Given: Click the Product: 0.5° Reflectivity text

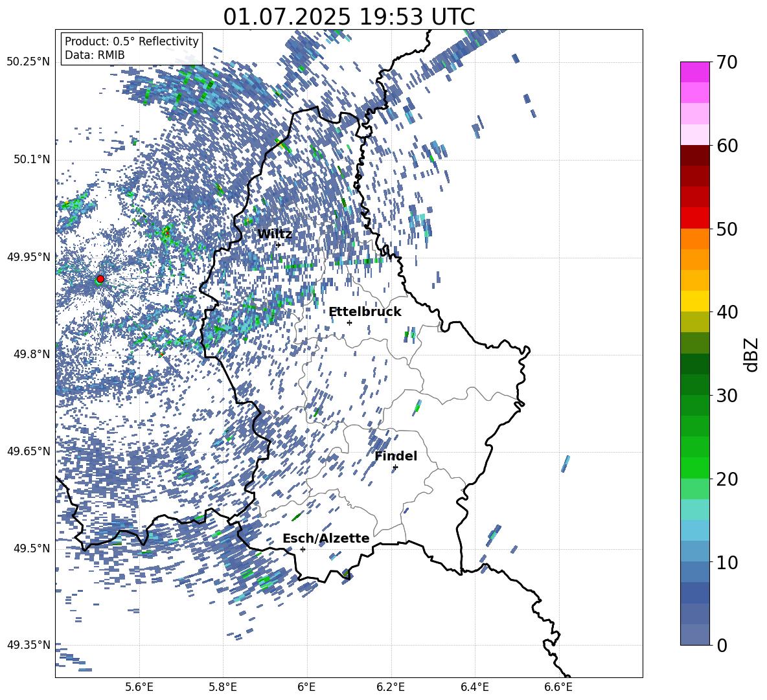Looking at the screenshot, I should [132, 41].
